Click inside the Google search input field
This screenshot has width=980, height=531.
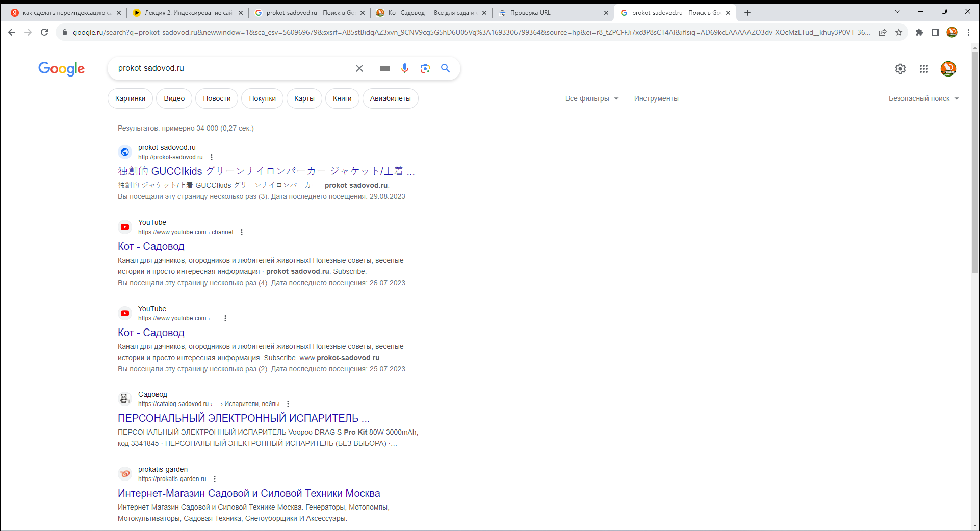pos(232,68)
